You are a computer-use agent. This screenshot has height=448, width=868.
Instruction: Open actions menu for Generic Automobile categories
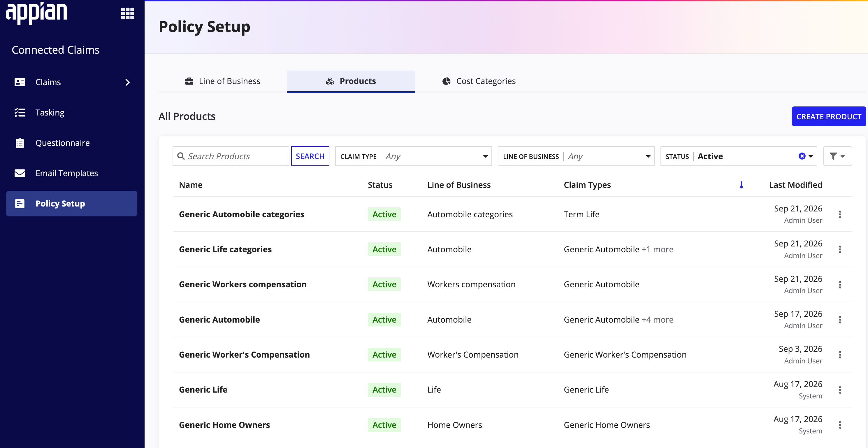[x=840, y=214]
